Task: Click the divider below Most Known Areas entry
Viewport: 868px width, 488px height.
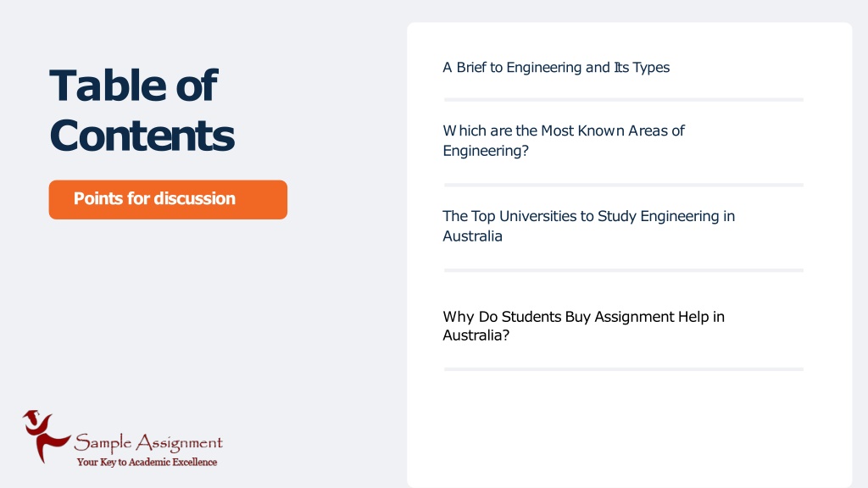Action: 623,185
